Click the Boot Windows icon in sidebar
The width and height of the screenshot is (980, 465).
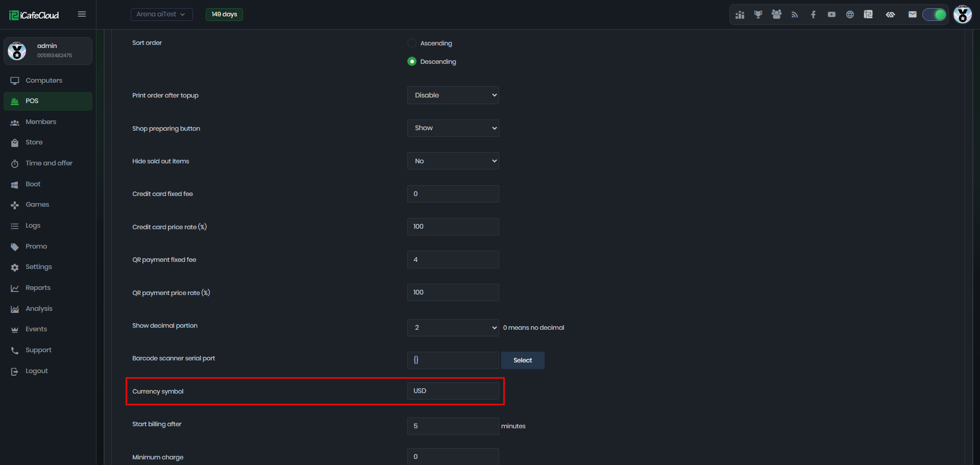point(15,184)
